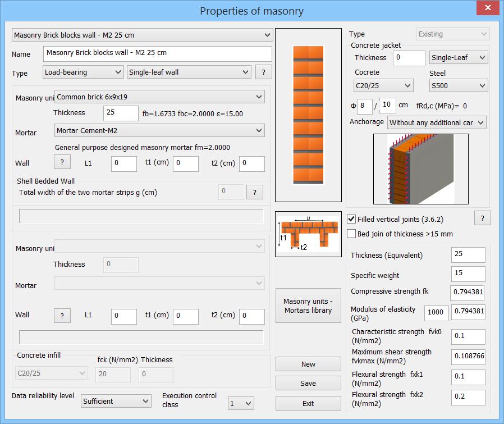504x424 pixels.
Task: Click the Specific weight field
Action: pyautogui.click(x=468, y=274)
